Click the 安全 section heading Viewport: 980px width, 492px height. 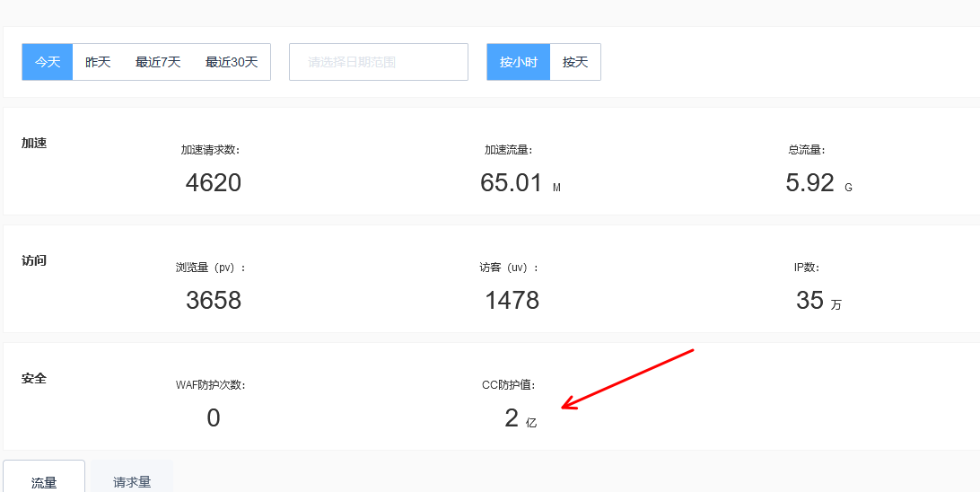[x=34, y=379]
